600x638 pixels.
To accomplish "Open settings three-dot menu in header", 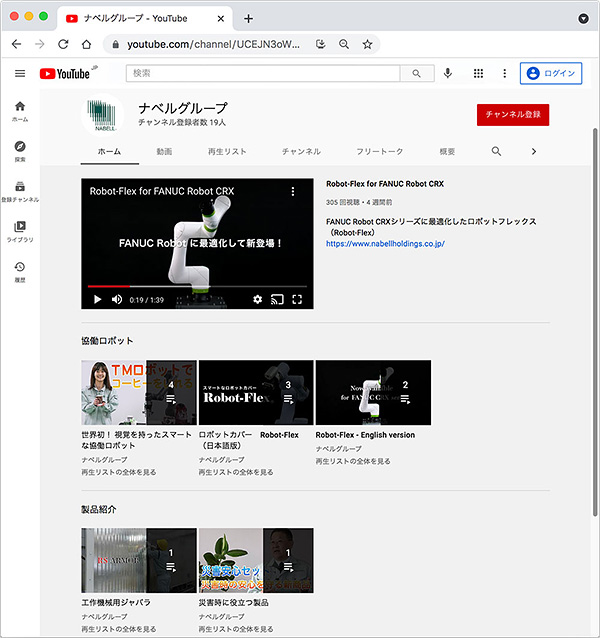I will pos(504,73).
